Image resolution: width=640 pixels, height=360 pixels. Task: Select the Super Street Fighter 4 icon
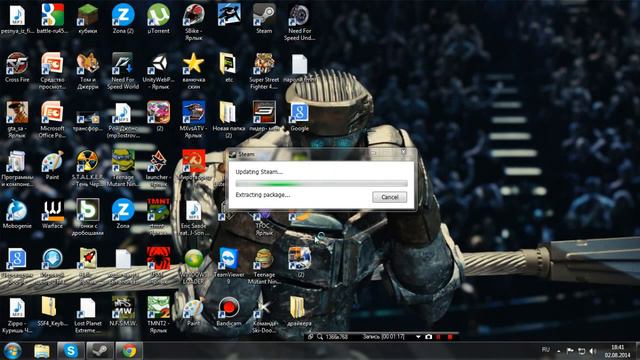pyautogui.click(x=264, y=71)
